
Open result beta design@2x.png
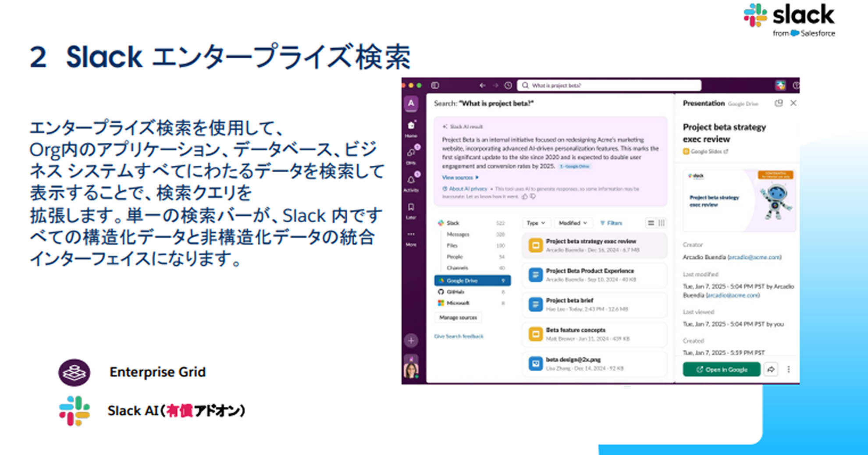pos(594,364)
